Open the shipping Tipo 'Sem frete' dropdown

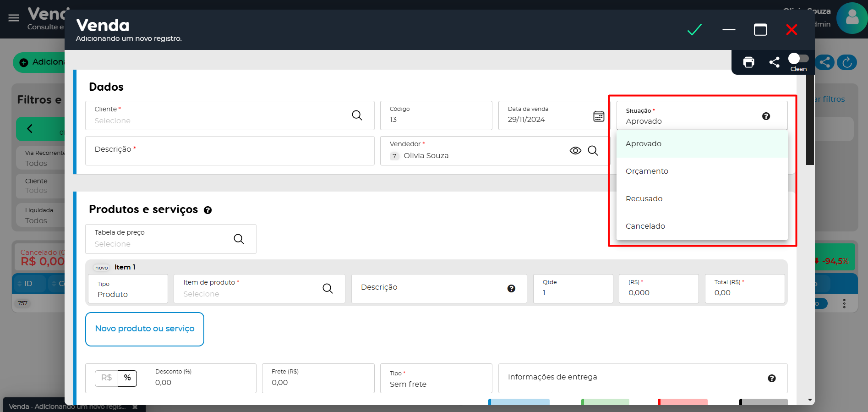point(436,379)
